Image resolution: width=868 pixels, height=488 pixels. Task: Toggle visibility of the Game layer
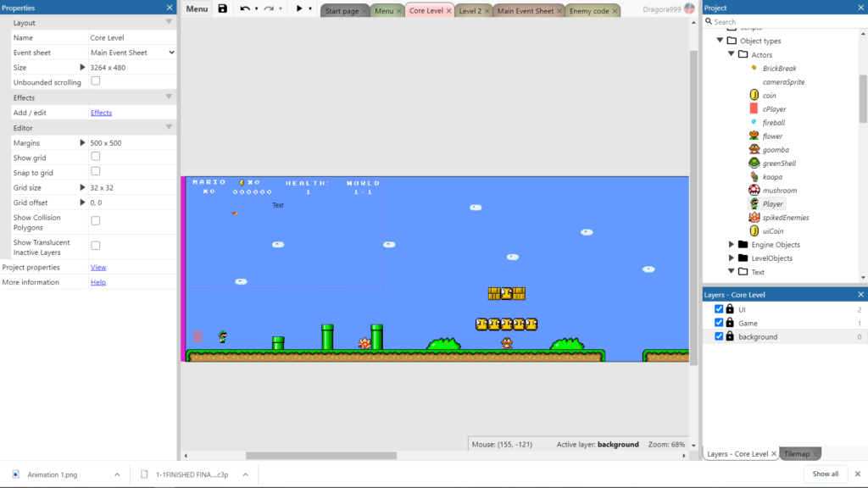(719, 323)
